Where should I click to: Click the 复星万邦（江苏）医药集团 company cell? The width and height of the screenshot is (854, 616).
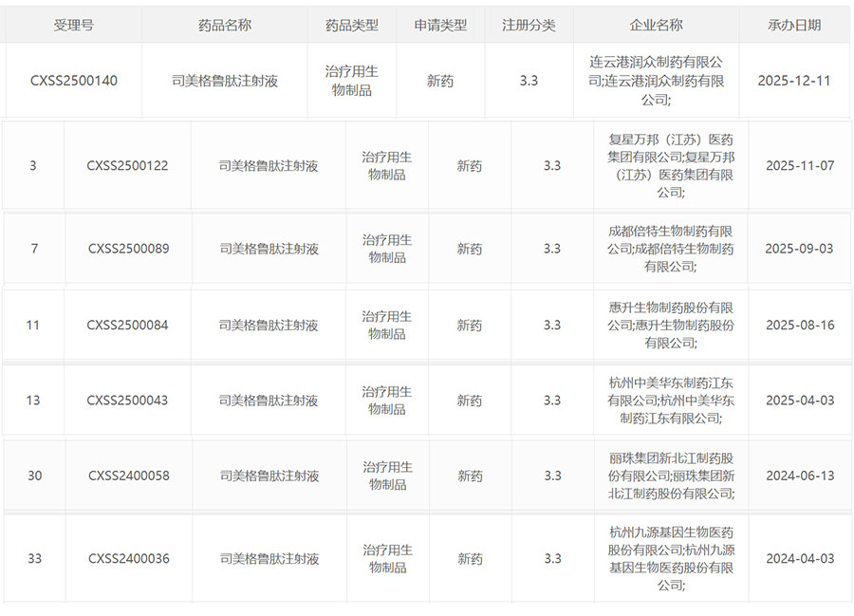(670, 166)
